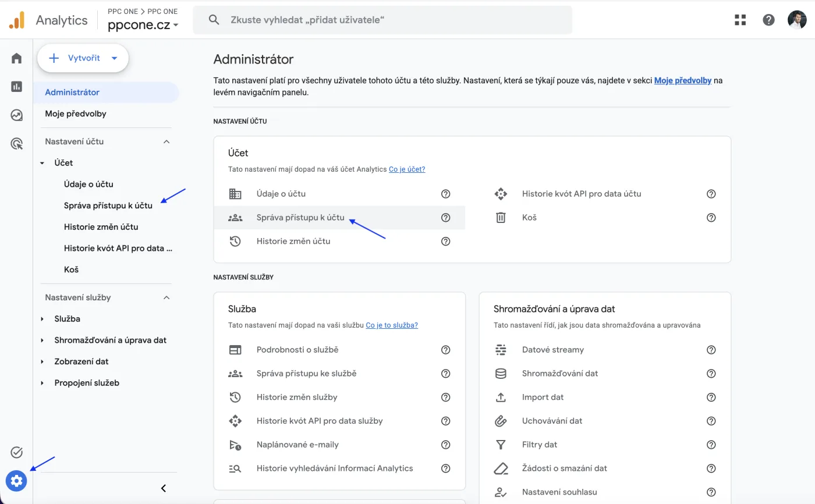
Task: Click help icon for Podrobnosti o službě
Action: (x=445, y=350)
